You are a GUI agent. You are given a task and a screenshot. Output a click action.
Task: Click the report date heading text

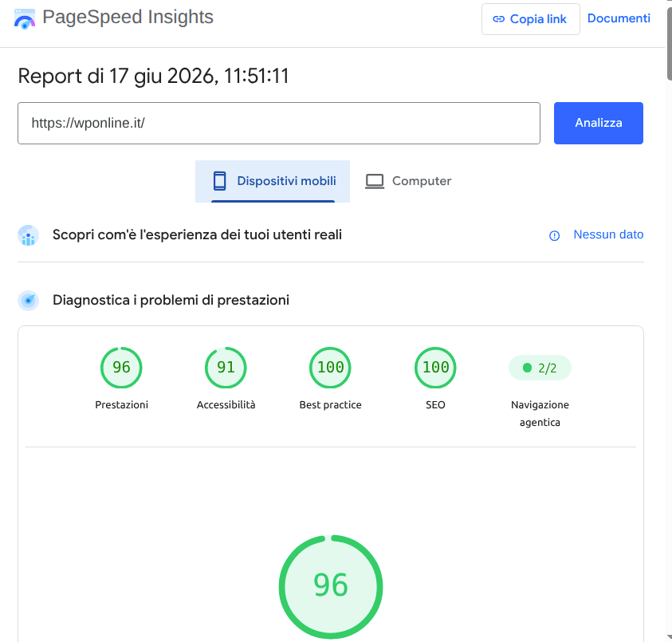153,77
